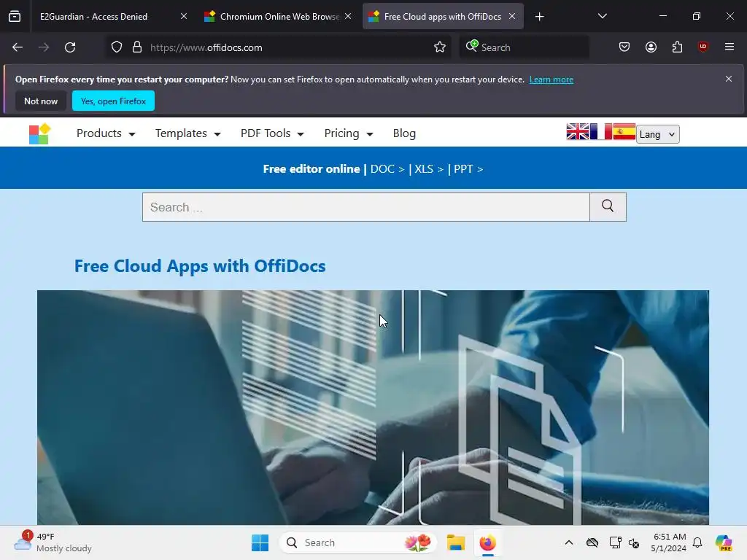Open Windows Copilot preview icon
Viewport: 747px width, 560px height.
click(x=724, y=542)
